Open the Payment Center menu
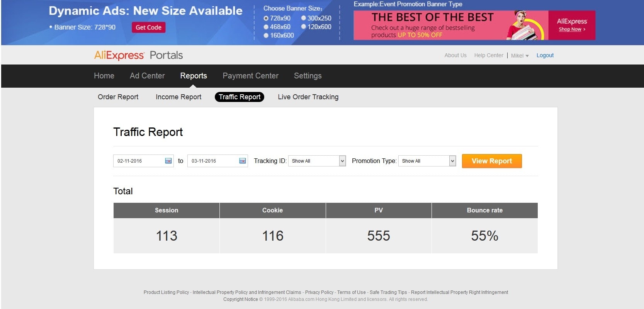The width and height of the screenshot is (644, 309). coord(250,76)
